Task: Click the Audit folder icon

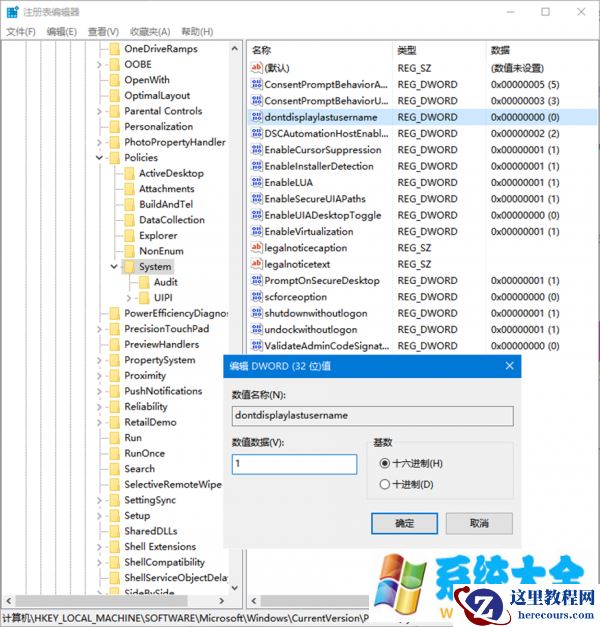Action: 144,282
